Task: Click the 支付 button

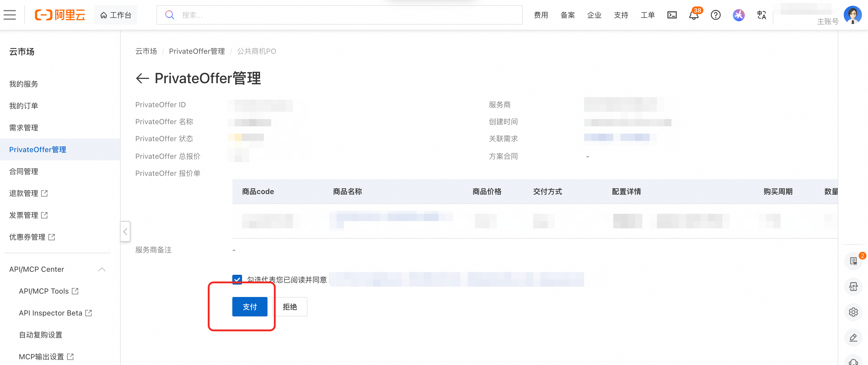Action: coord(249,307)
